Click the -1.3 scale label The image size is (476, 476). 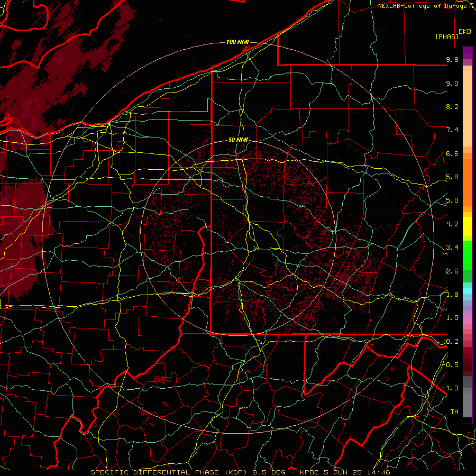tap(450, 389)
